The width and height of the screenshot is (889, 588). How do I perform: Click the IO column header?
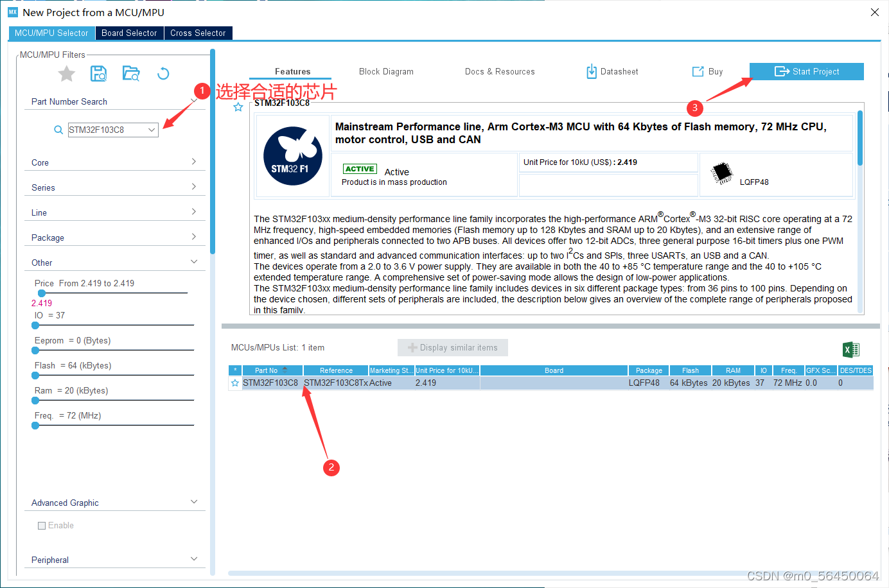click(763, 370)
